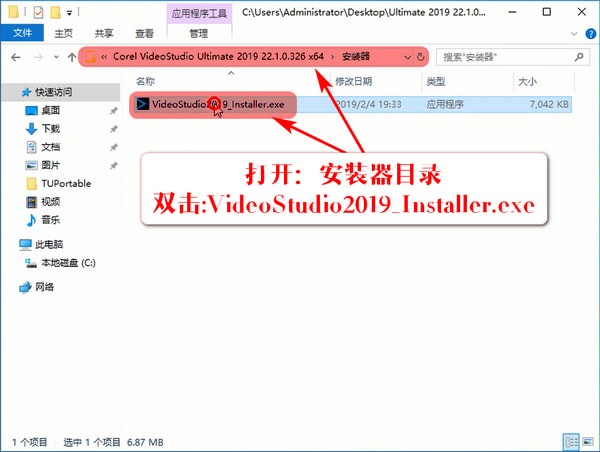Select the 应用程序工具 contextual tab
Viewport: 600px width, 452px height.
pos(199,14)
